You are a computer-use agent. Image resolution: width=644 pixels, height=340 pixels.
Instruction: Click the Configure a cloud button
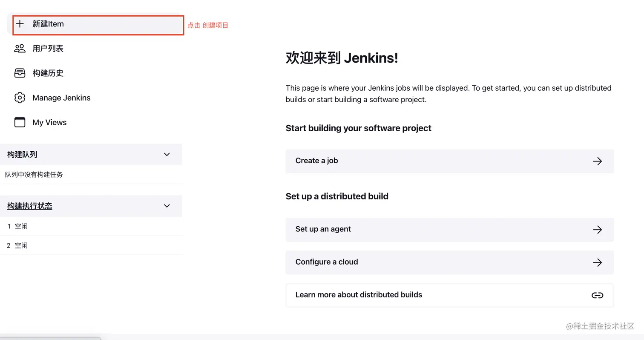click(x=450, y=262)
